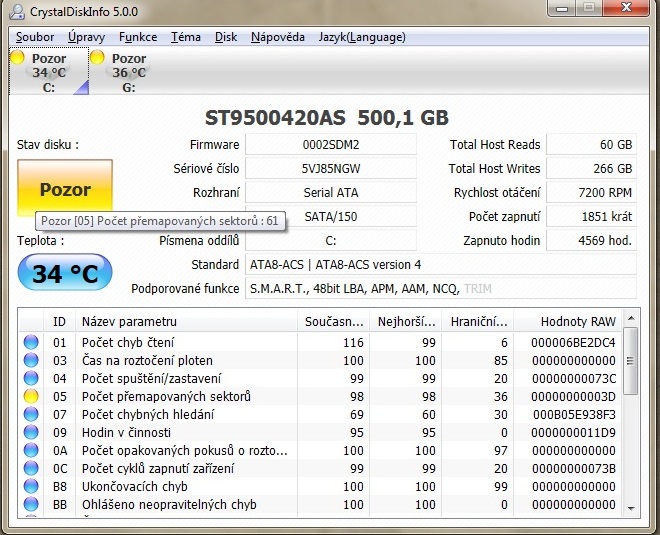Viewport: 660px width, 535px height.
Task: Click RAW value 000B05E938F3
Action: point(574,414)
